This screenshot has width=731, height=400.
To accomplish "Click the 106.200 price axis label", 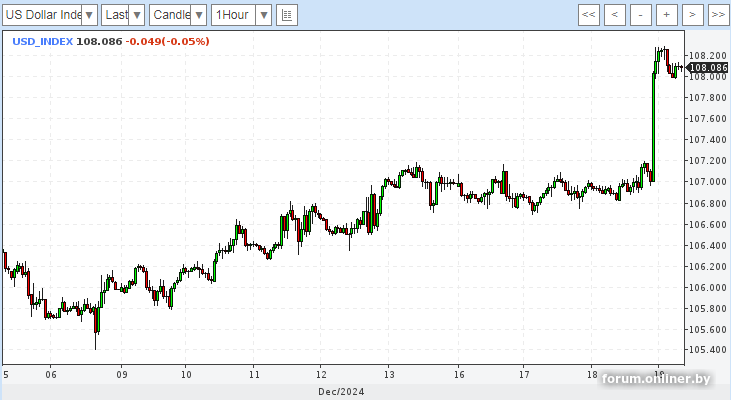I will [708, 266].
